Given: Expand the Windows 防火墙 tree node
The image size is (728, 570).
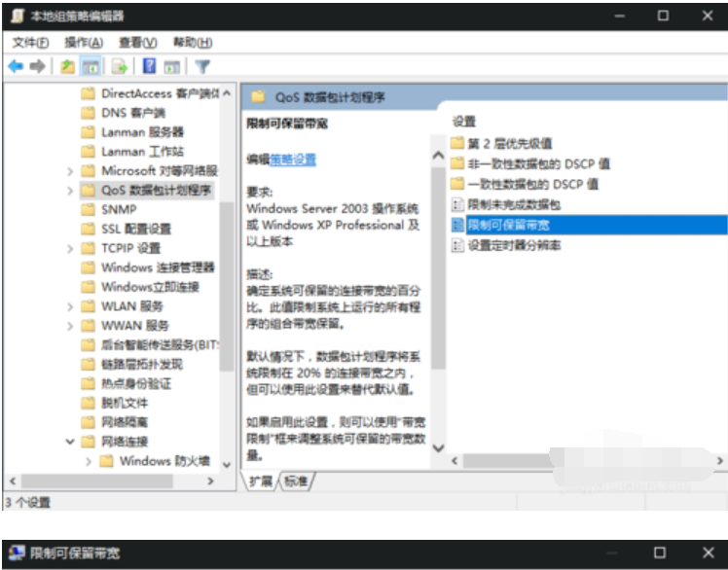Looking at the screenshot, I should 90,461.
